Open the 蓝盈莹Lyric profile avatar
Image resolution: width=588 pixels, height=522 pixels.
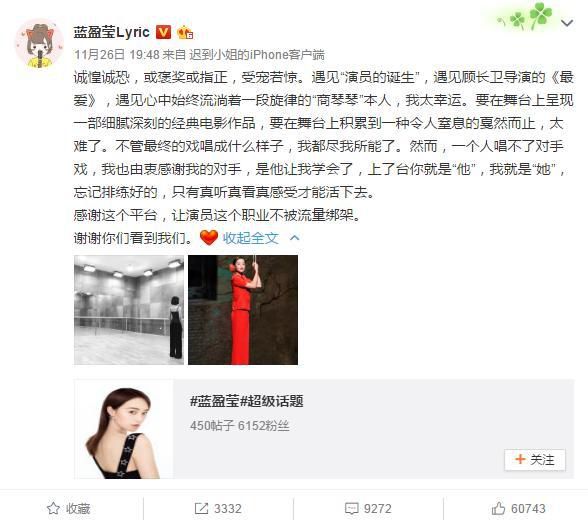click(39, 44)
